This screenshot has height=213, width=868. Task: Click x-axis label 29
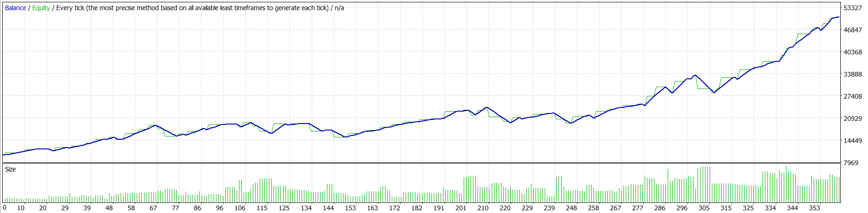coord(65,208)
